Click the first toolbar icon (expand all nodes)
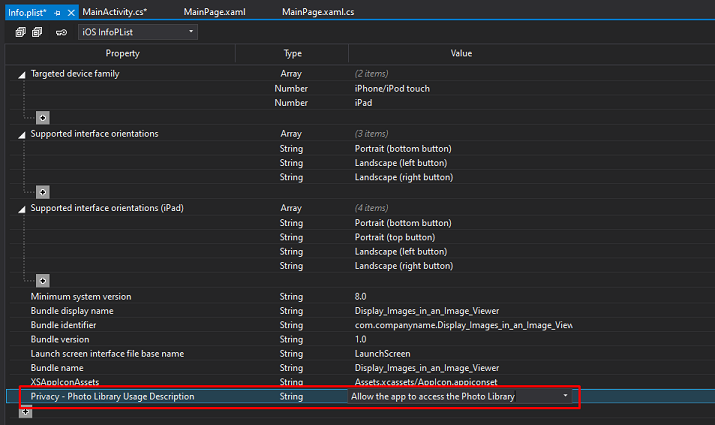Viewport: 715px width, 425px height. click(20, 32)
